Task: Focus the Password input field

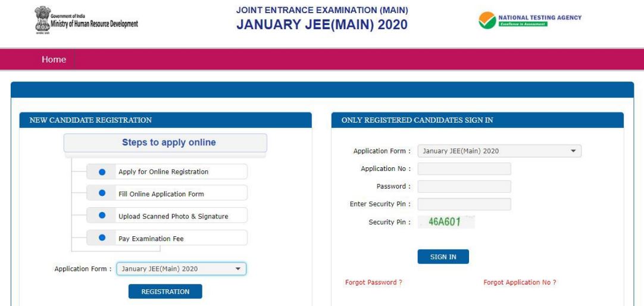Action: (x=464, y=187)
